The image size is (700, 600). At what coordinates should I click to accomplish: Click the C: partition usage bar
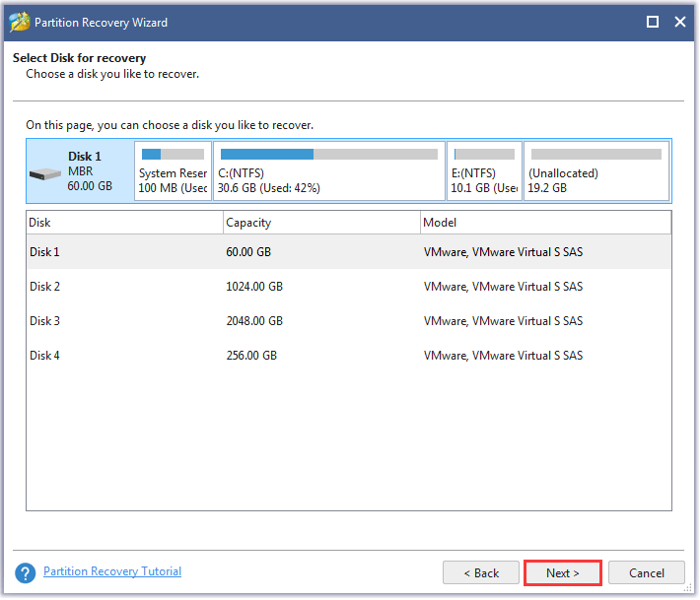(x=329, y=154)
